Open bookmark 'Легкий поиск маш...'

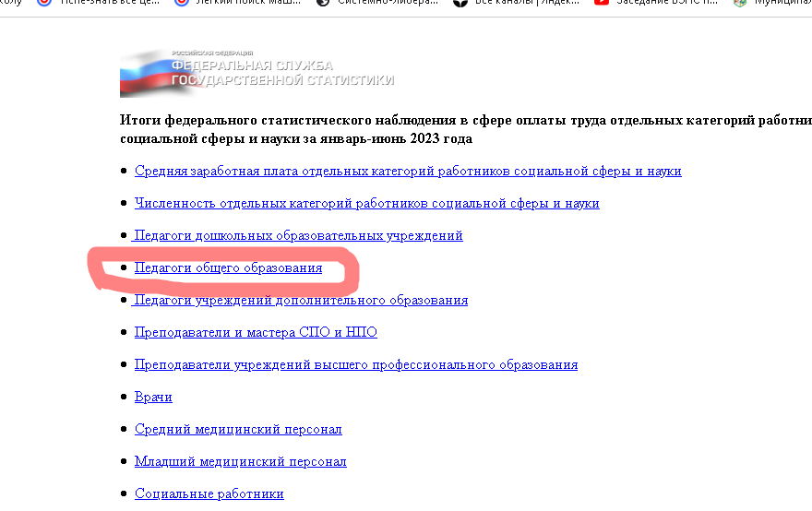(238, 3)
